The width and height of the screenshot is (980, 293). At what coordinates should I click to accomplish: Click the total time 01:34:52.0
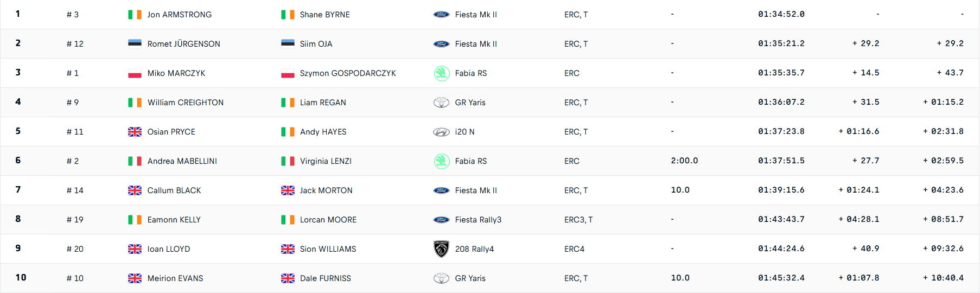[781, 14]
